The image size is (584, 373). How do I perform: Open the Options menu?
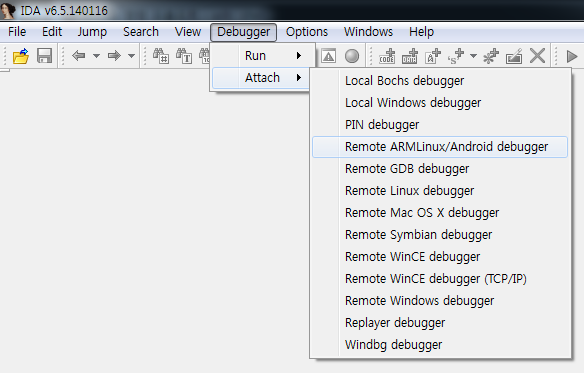[307, 32]
